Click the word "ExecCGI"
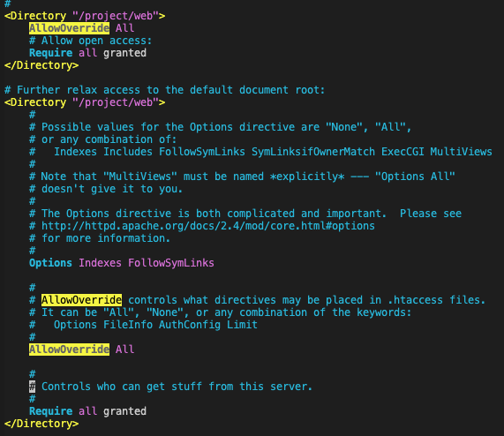This screenshot has height=436, width=504. (402, 152)
